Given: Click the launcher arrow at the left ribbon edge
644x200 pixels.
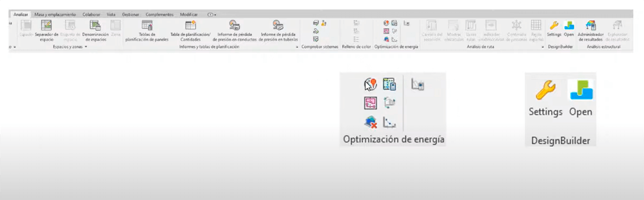Looking at the screenshot, I should tap(15, 47).
